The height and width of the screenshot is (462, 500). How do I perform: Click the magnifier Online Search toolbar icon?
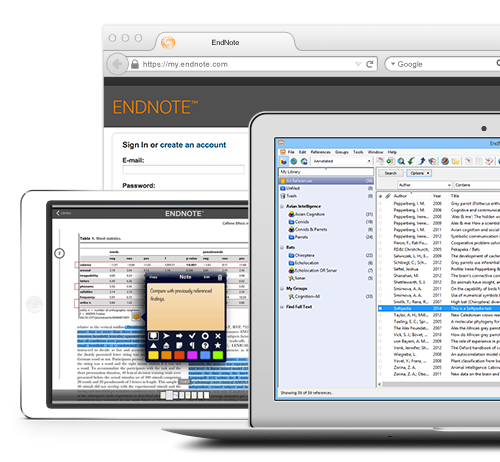(x=401, y=161)
